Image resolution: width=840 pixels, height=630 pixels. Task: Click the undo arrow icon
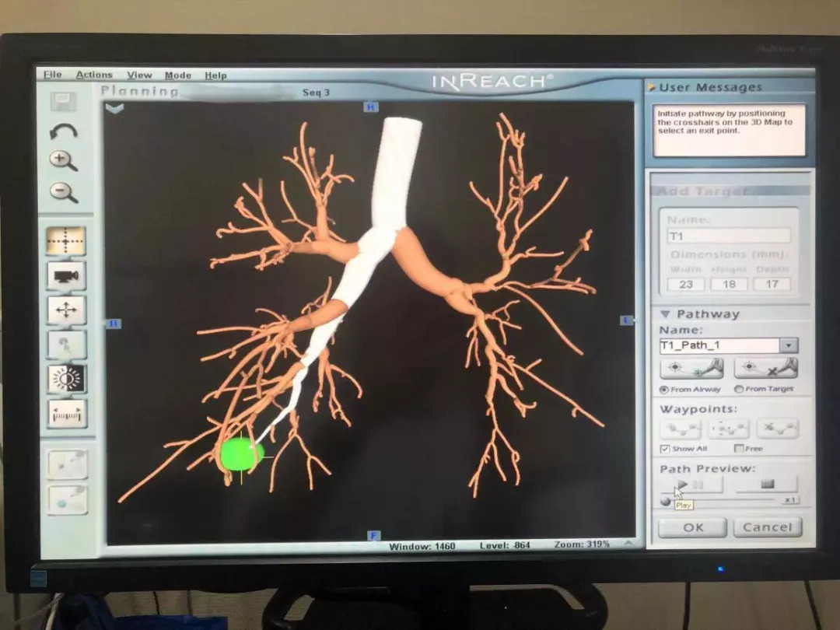[x=63, y=131]
